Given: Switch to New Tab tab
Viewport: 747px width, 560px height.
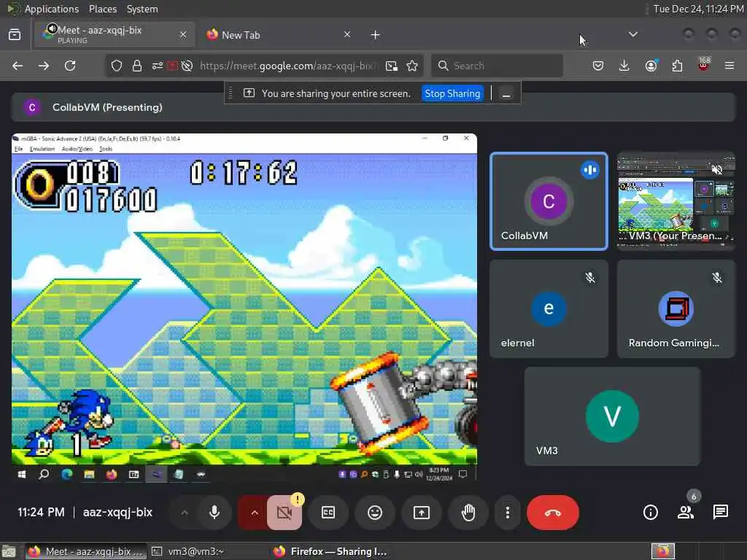Looking at the screenshot, I should [279, 35].
